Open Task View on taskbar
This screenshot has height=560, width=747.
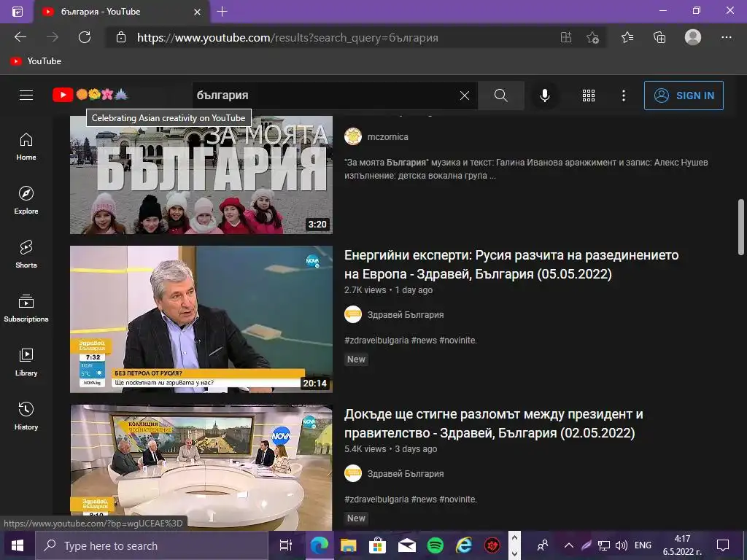click(286, 545)
